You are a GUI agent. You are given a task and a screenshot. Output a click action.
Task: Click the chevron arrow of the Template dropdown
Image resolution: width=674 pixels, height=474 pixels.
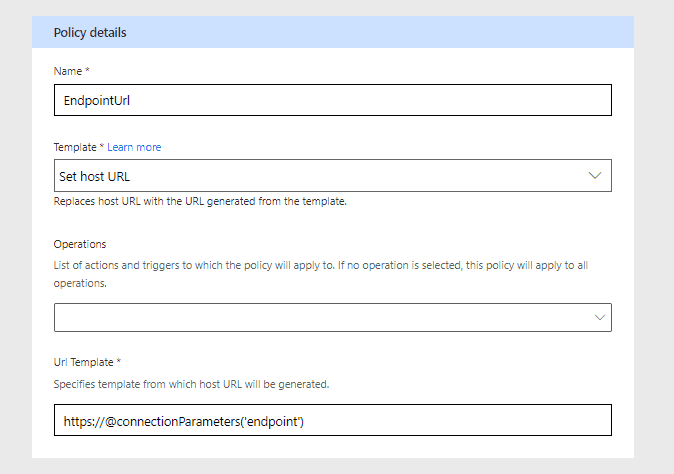595,176
